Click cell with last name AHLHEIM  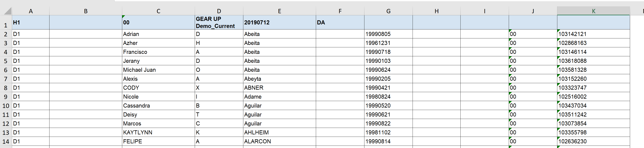(x=280, y=133)
